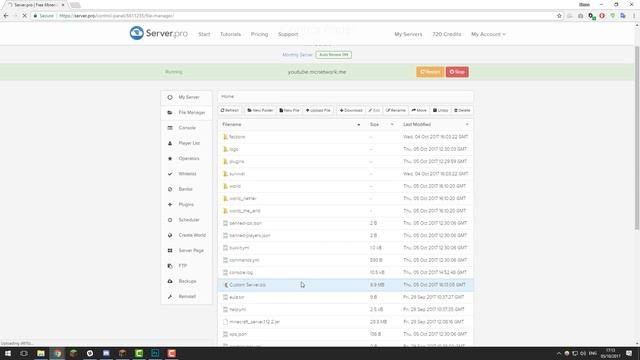Open the plugins folder in the file list
640x360 pixels.
pos(236,162)
